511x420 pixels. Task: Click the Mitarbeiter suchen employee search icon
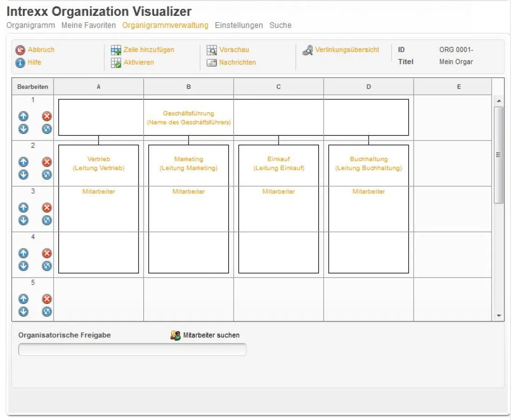click(x=175, y=335)
